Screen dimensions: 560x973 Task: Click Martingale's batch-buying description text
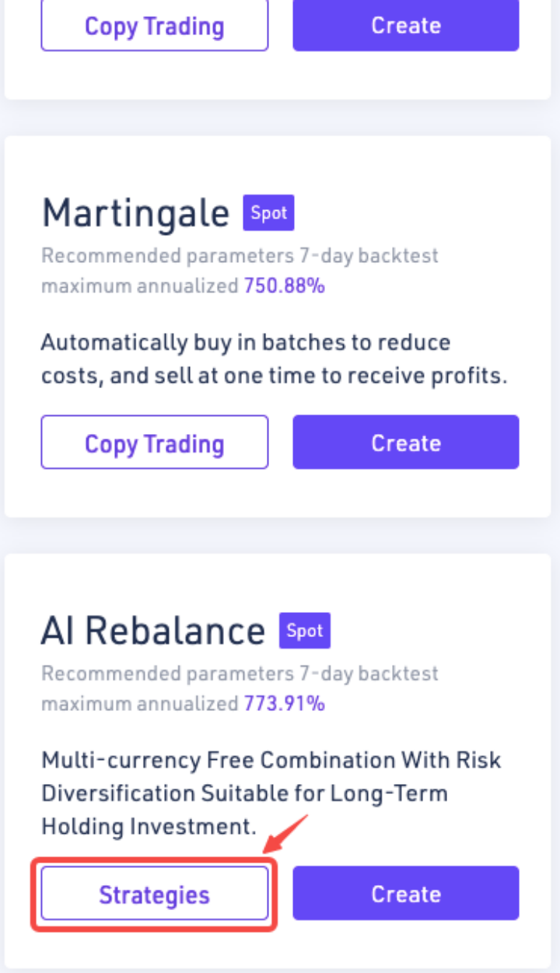[274, 359]
